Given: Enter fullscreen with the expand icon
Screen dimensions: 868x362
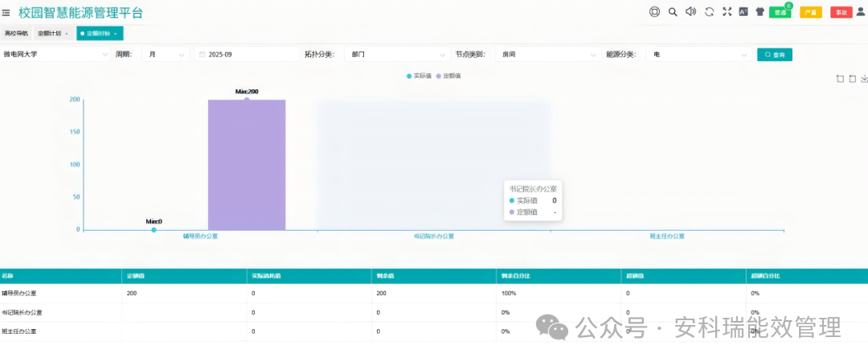Looking at the screenshot, I should [727, 12].
